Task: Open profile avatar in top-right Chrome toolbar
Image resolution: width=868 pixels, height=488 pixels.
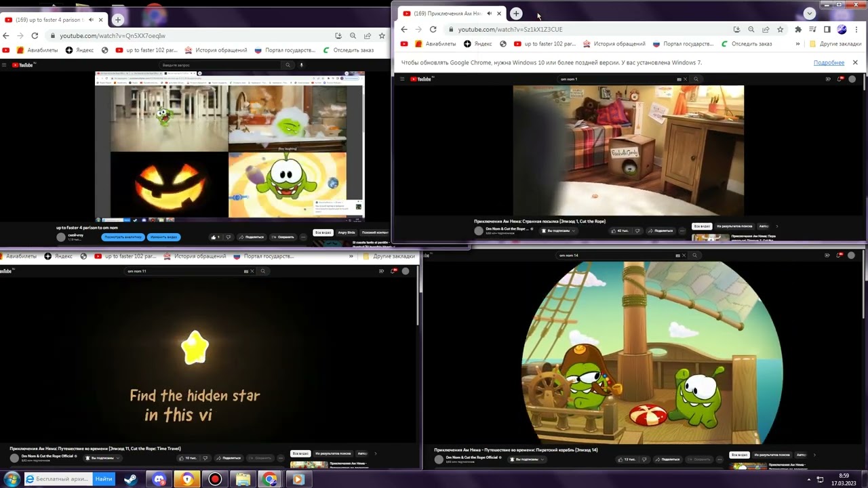Action: click(842, 29)
